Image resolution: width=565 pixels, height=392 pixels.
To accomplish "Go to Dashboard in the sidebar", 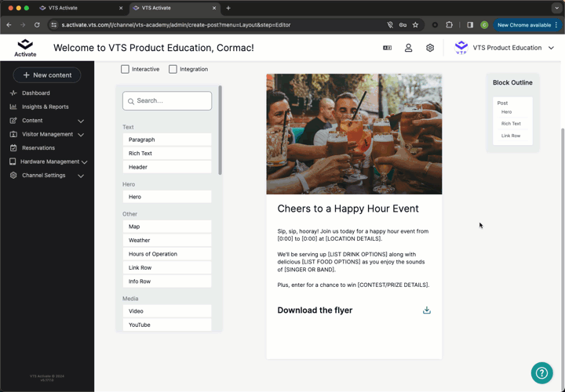I will click(x=35, y=93).
